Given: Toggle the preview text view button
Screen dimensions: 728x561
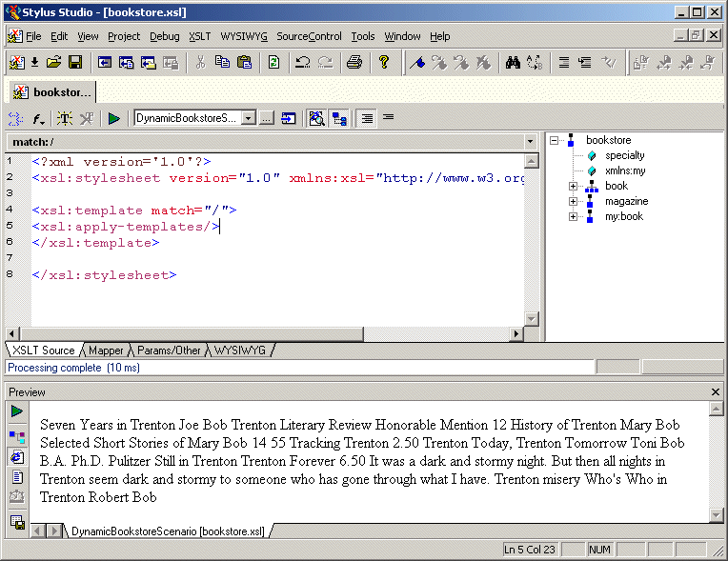Looking at the screenshot, I should pyautogui.click(x=17, y=477).
